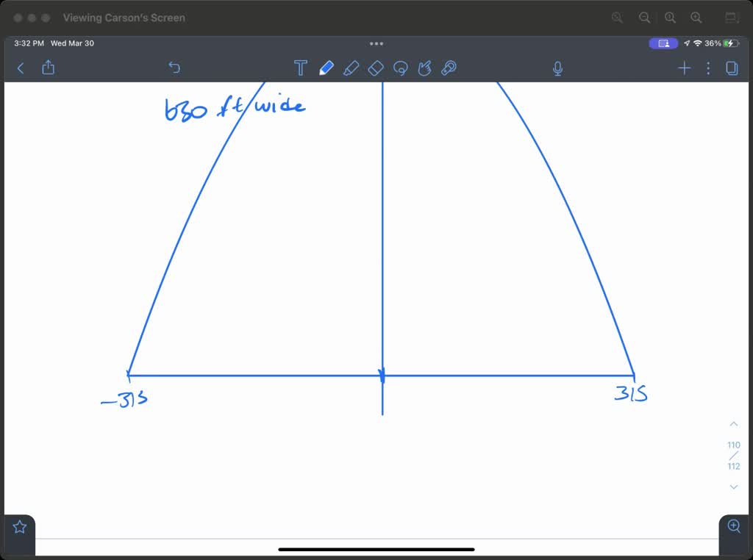
Task: Open the pointer/gesture tool
Action: point(425,68)
